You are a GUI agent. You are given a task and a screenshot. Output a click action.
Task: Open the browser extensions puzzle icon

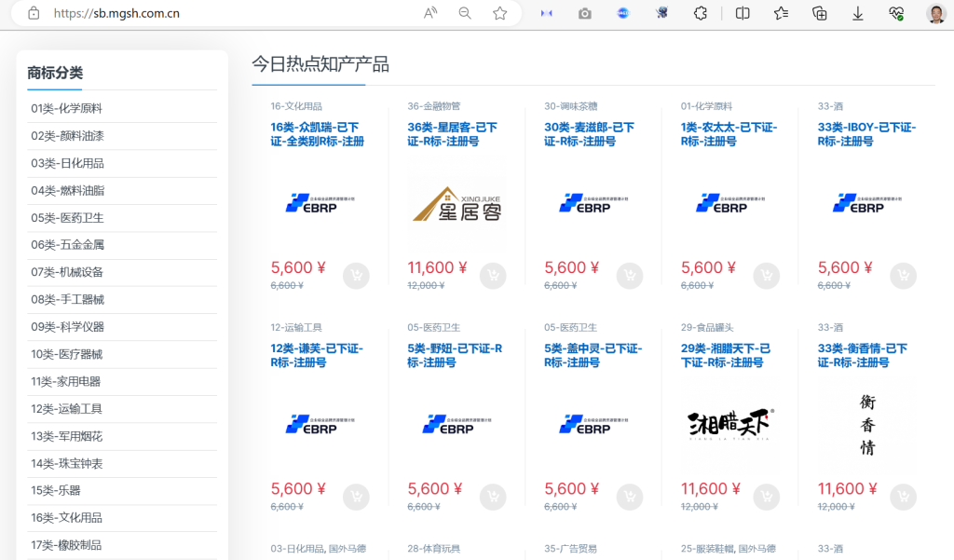point(701,13)
